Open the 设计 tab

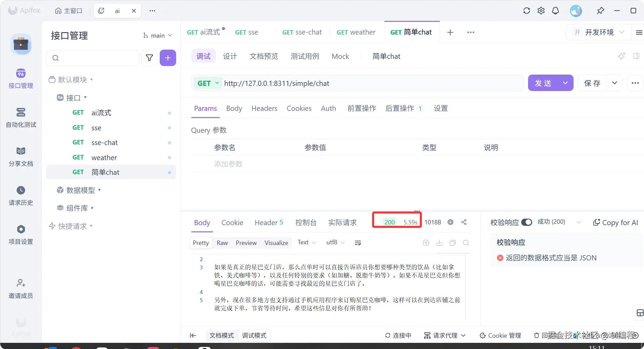230,56
